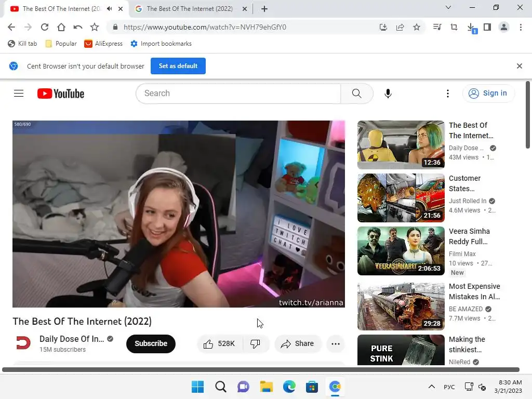
Task: Click the horizontal page scrollbar
Action: [x=261, y=369]
